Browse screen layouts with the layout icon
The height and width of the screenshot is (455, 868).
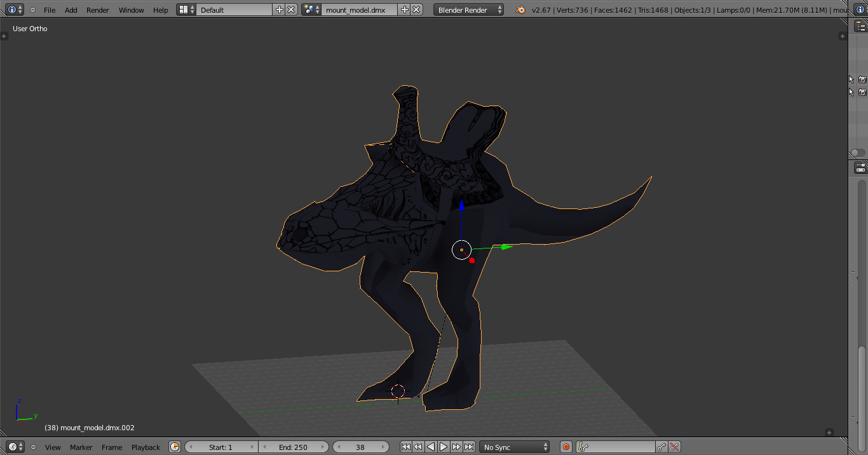(186, 10)
